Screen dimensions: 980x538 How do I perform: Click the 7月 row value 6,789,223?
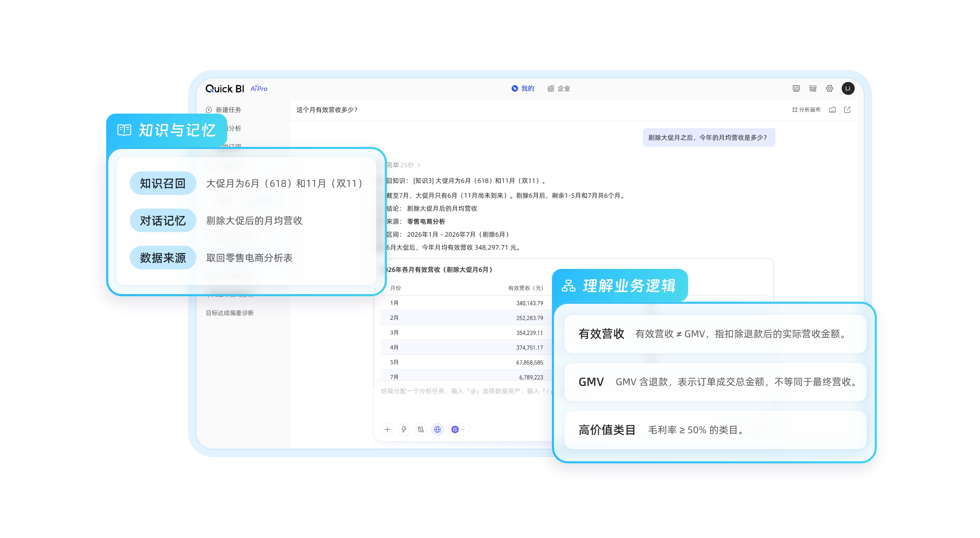coord(531,377)
